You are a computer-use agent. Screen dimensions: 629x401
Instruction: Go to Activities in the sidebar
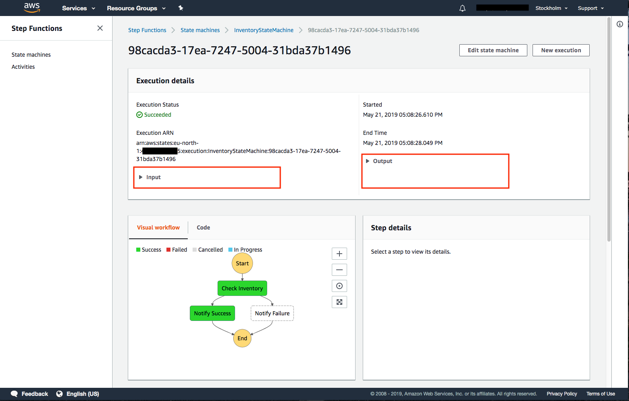point(23,67)
